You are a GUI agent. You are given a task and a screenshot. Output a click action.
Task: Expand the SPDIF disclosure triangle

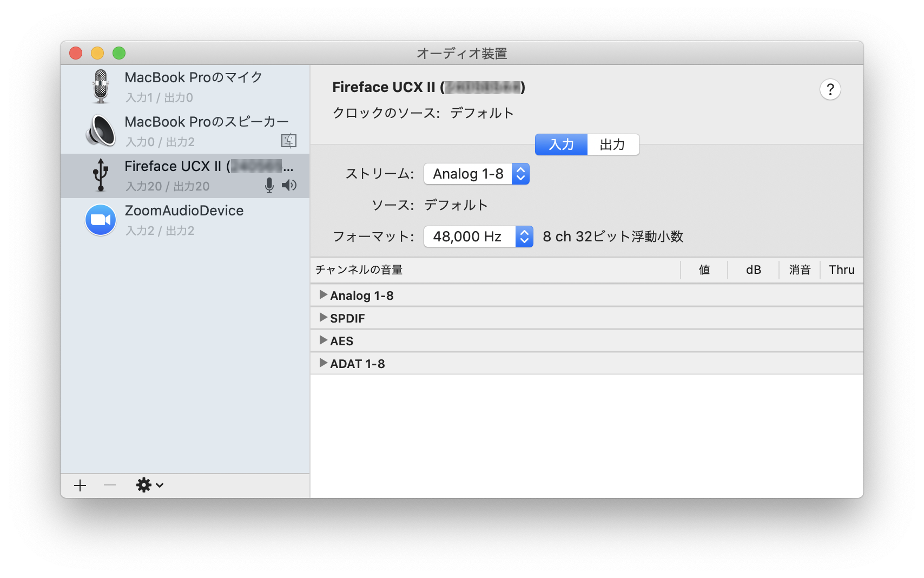[x=323, y=318]
